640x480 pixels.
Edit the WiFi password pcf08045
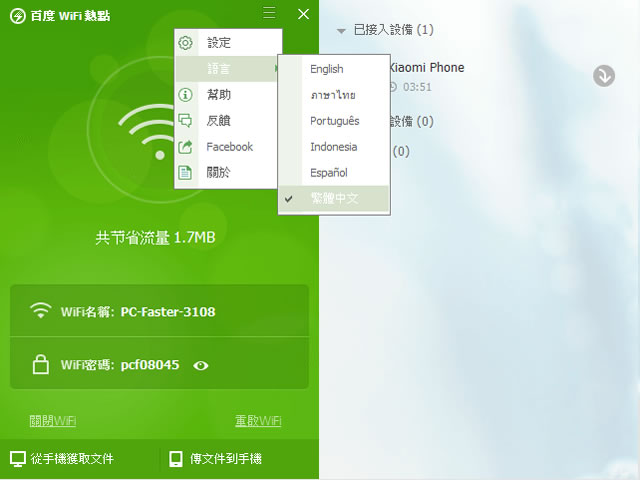pos(150,364)
